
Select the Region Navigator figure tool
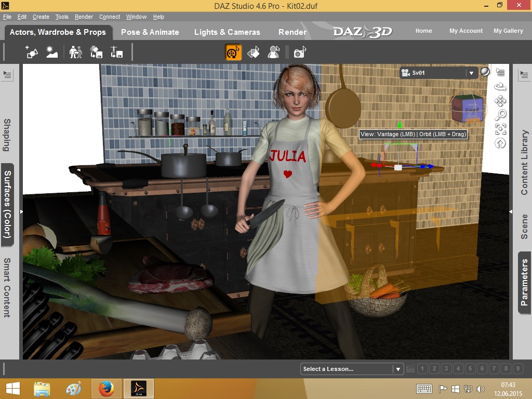pyautogui.click(x=274, y=52)
